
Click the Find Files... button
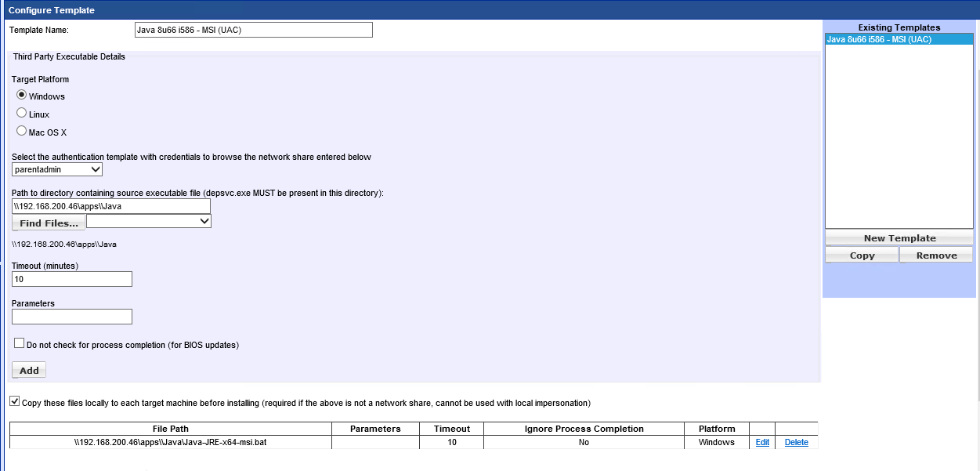(x=49, y=223)
